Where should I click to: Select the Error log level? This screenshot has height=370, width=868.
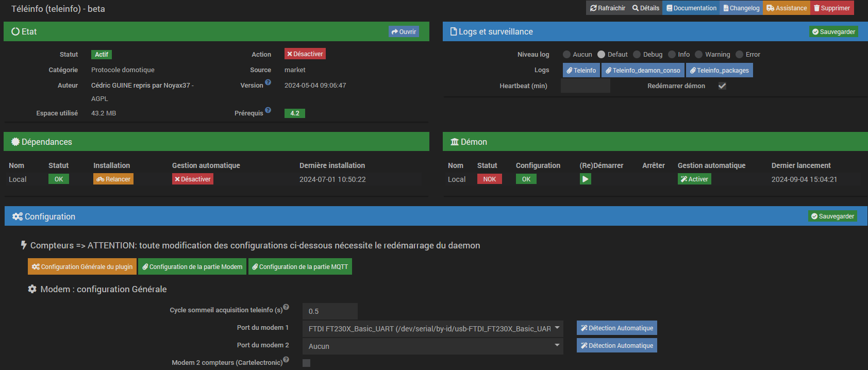(x=739, y=54)
